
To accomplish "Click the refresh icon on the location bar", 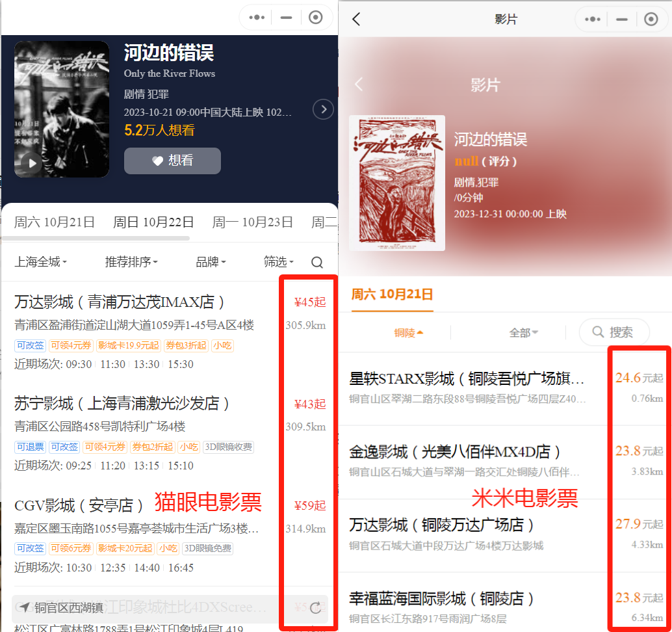I will [x=316, y=608].
